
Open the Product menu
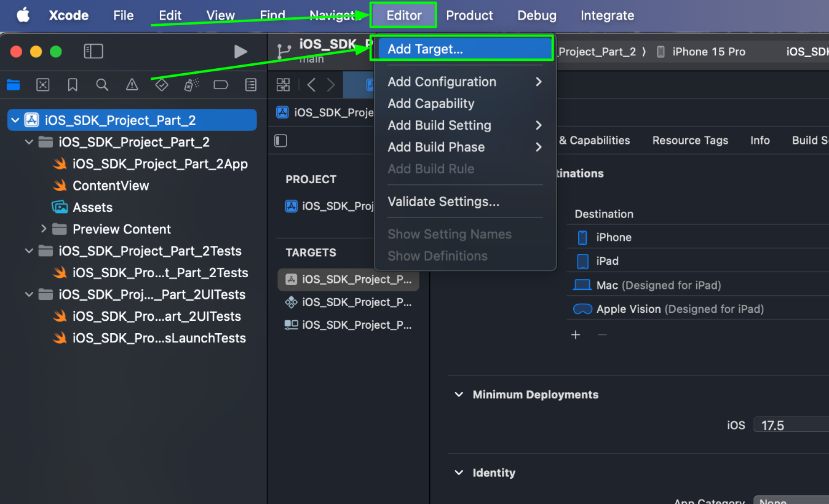(470, 15)
